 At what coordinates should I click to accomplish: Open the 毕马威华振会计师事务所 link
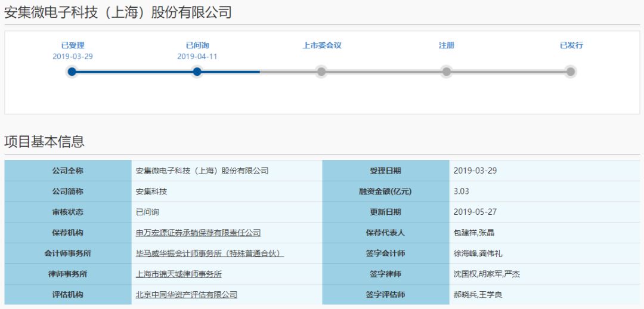[x=210, y=254]
